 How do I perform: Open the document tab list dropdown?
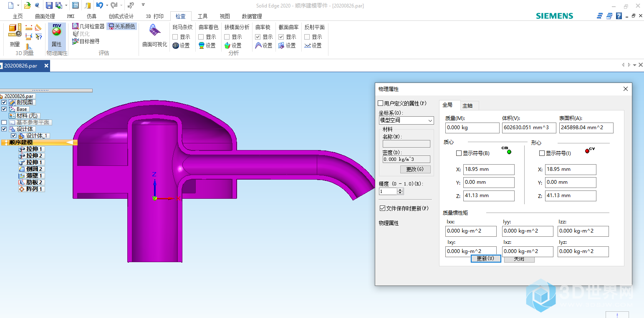click(x=634, y=65)
